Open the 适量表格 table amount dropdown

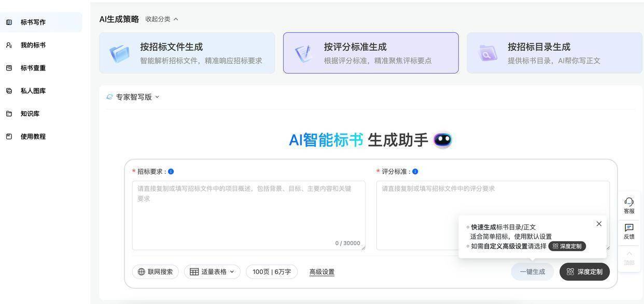212,272
